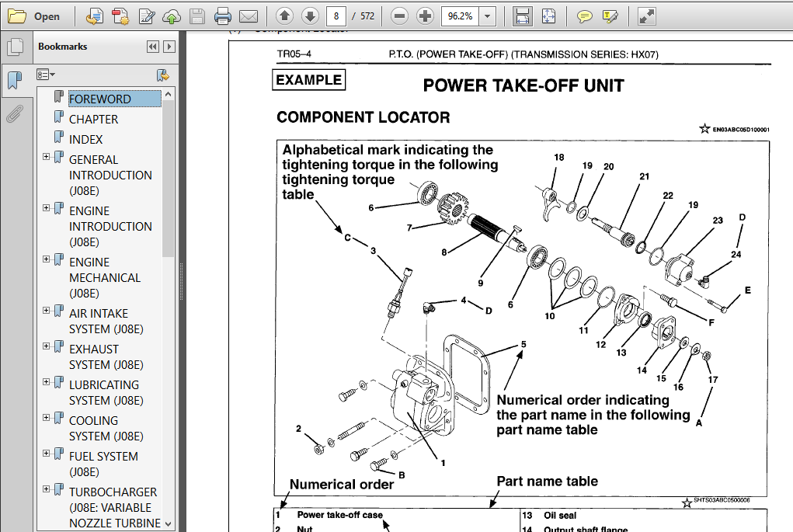Click the upload to cloud icon
793x532 pixels.
[172, 16]
